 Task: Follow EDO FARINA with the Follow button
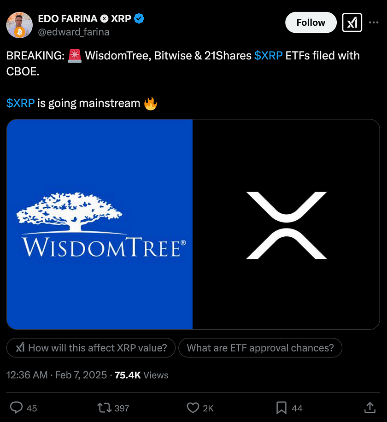[x=311, y=23]
